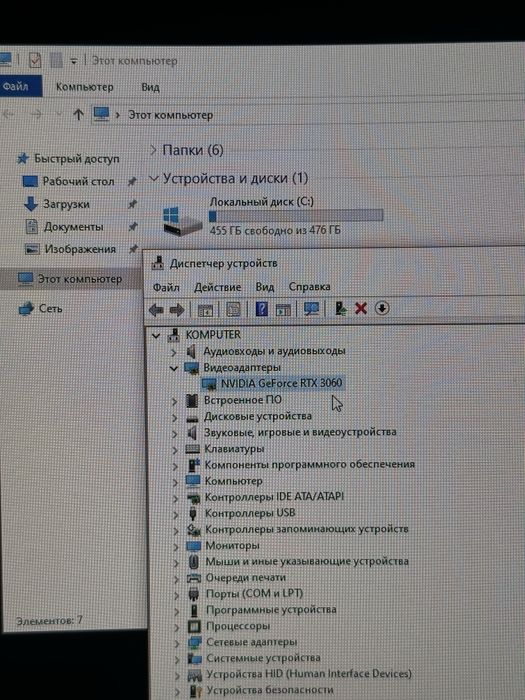
Task: Select NVIDIA GeForce RTX 3060 entry
Action: pyautogui.click(x=282, y=383)
